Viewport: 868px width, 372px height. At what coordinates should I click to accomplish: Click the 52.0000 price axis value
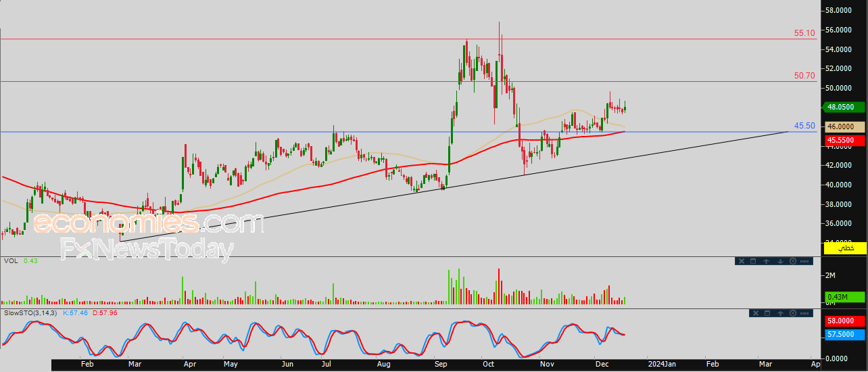click(838, 69)
